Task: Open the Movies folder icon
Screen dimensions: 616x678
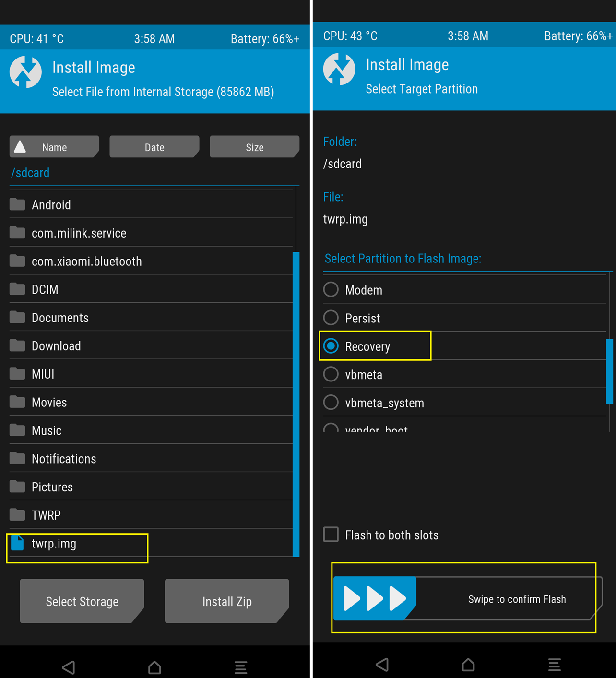Action: click(x=17, y=402)
